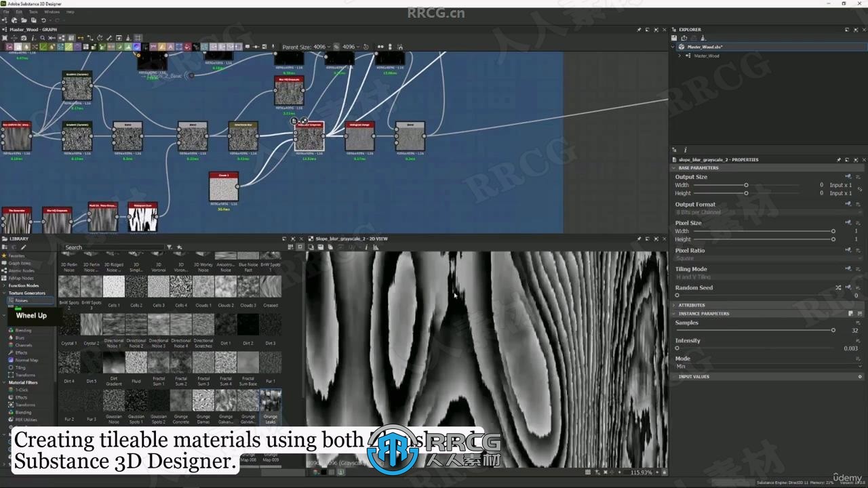This screenshot has width=868, height=488.
Task: Select Atomic Nodes in Library tree
Action: click(x=20, y=270)
